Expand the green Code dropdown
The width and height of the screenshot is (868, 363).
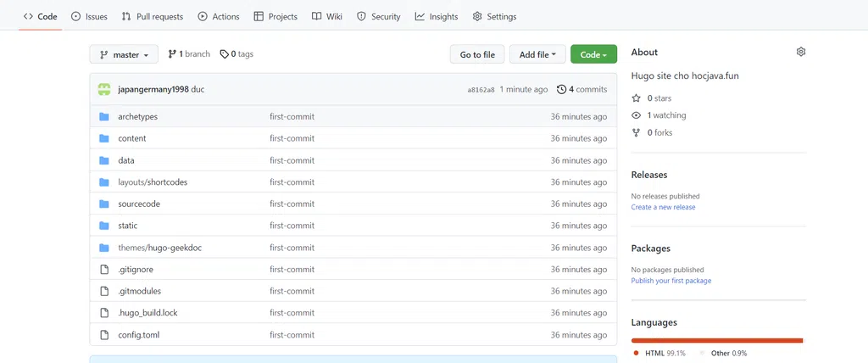point(593,54)
